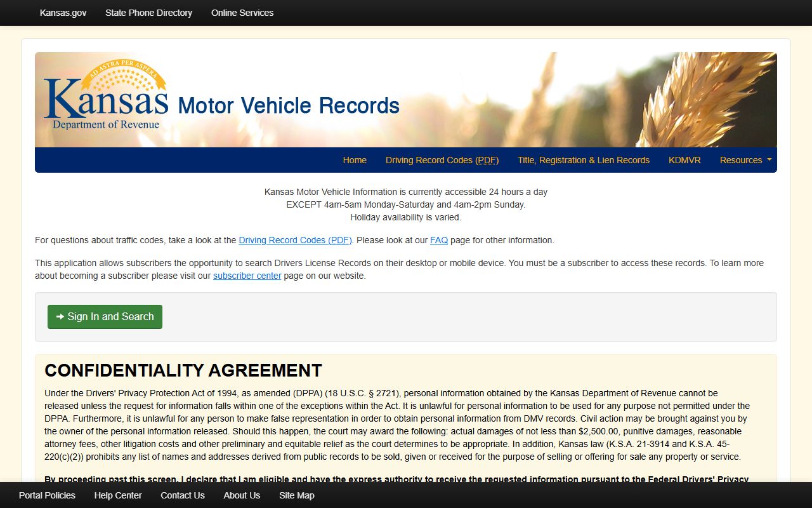Open About Us in footer
Image resolution: width=812 pixels, height=508 pixels.
coord(242,495)
